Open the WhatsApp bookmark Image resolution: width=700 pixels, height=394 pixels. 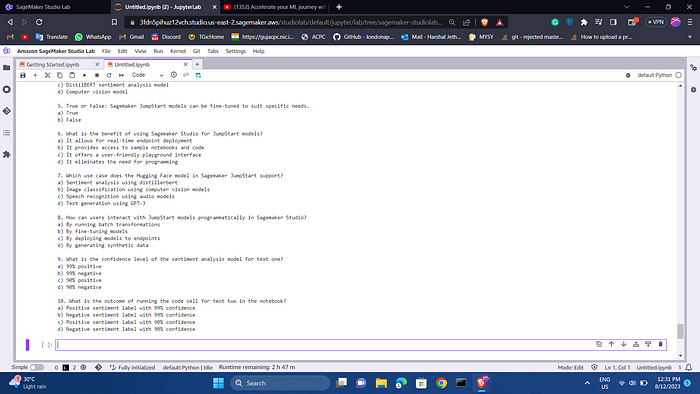tap(93, 37)
